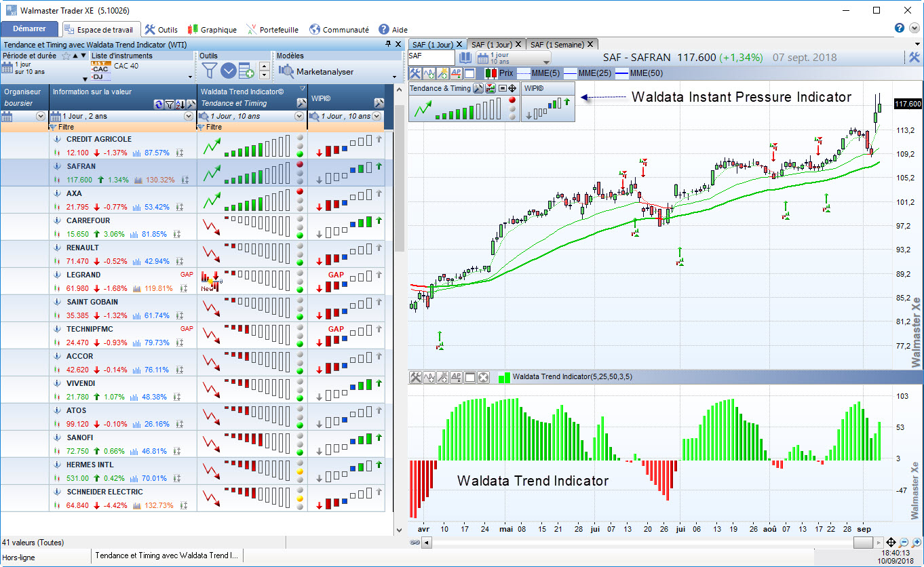Click hammer icon in Tendance & Timing widget
Viewport: 924px width, 567px height.
point(478,88)
